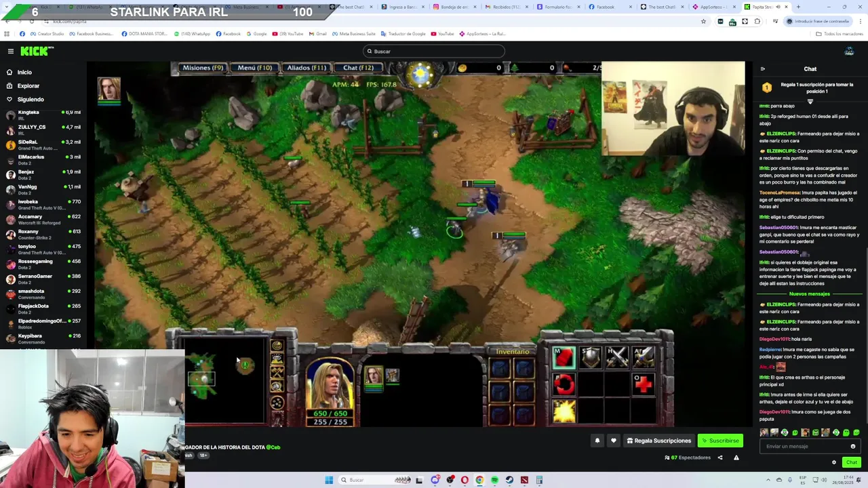Open Roxanny channel avatar
The image size is (868, 488).
tap(10, 234)
